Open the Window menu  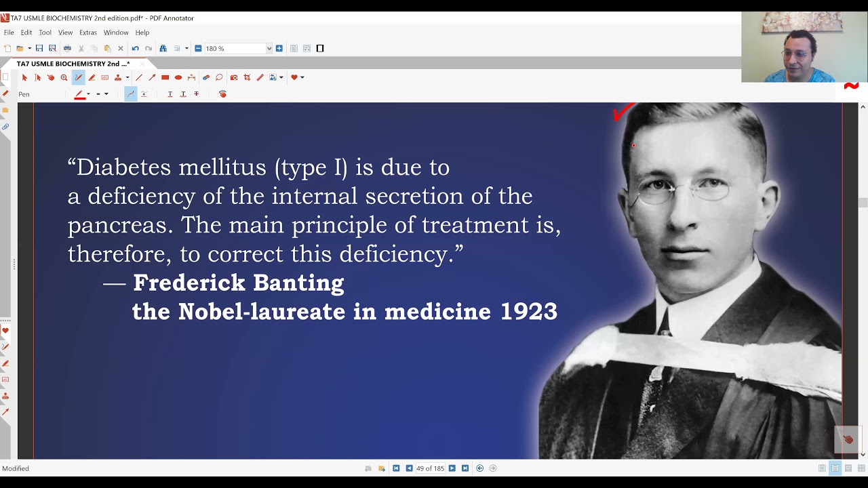pos(116,33)
